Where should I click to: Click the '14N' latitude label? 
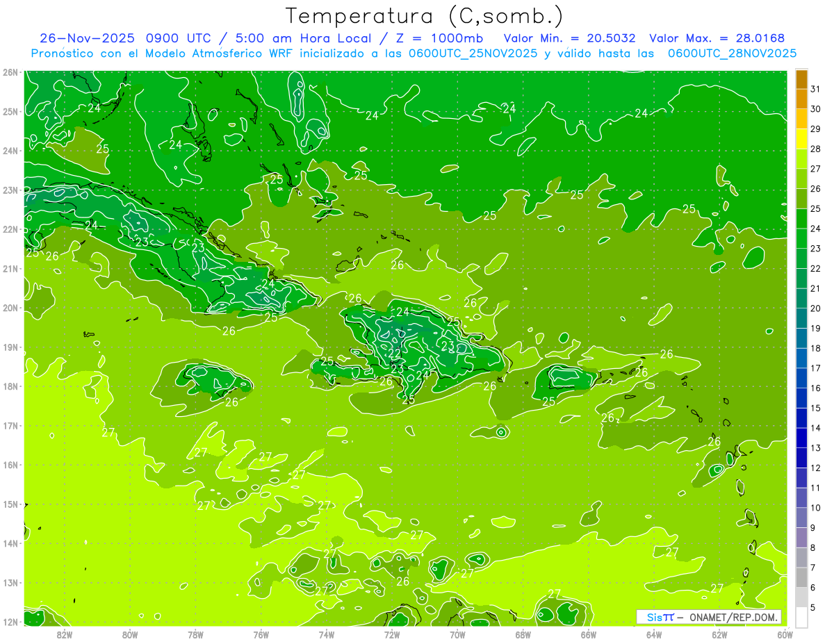point(10,543)
